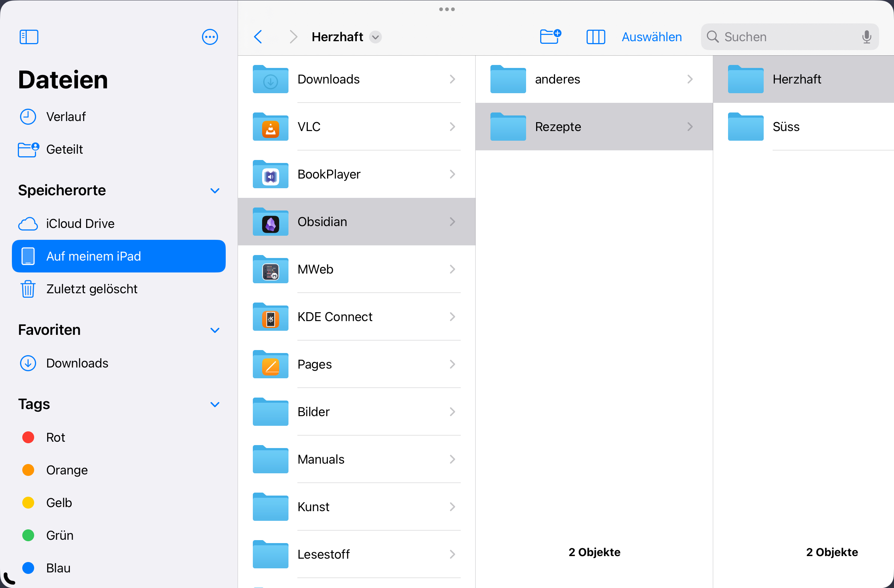The width and height of the screenshot is (894, 588).
Task: Open Zuletzt gelöscht in sidebar
Action: click(92, 289)
